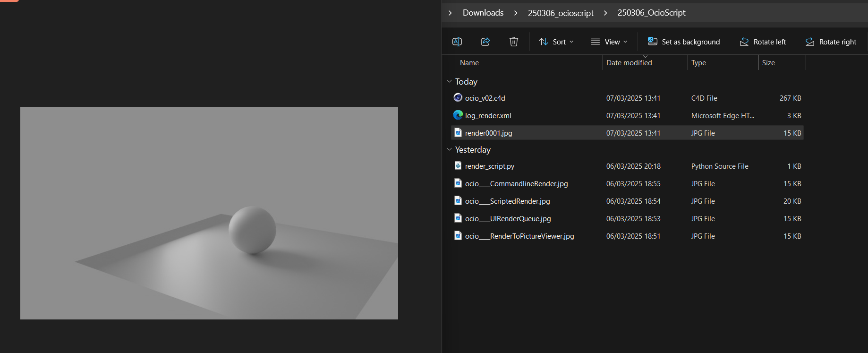The height and width of the screenshot is (353, 868).
Task: Select the log_render.xml Edge icon
Action: pos(458,115)
